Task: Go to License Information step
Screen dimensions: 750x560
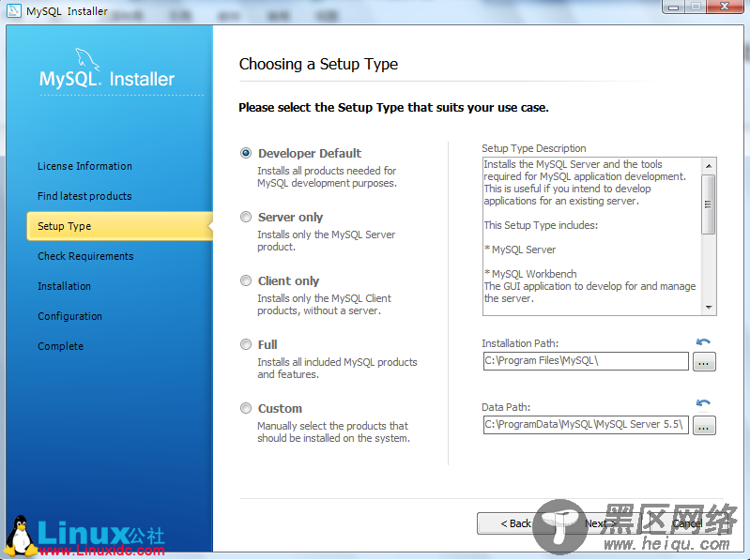Action: (x=84, y=166)
